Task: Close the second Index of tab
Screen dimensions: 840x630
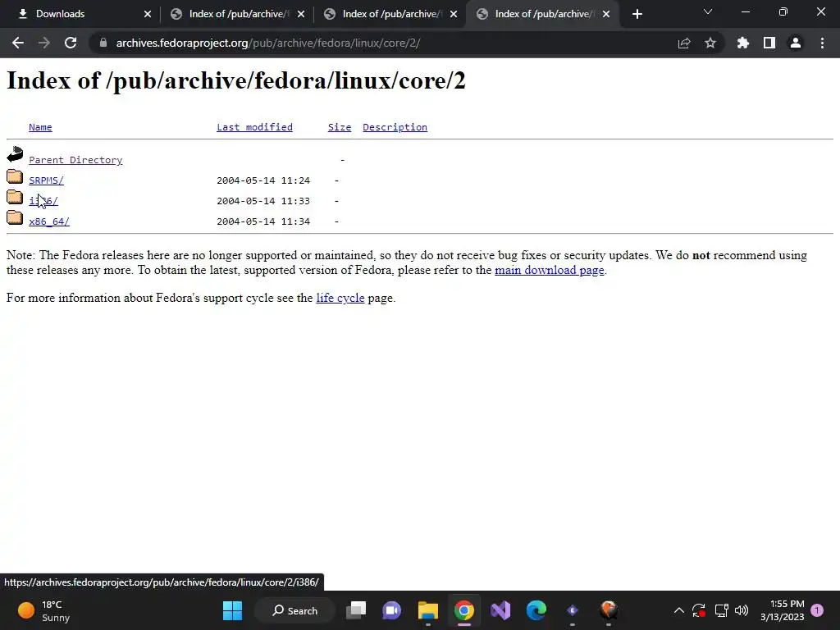Action: tap(301, 14)
